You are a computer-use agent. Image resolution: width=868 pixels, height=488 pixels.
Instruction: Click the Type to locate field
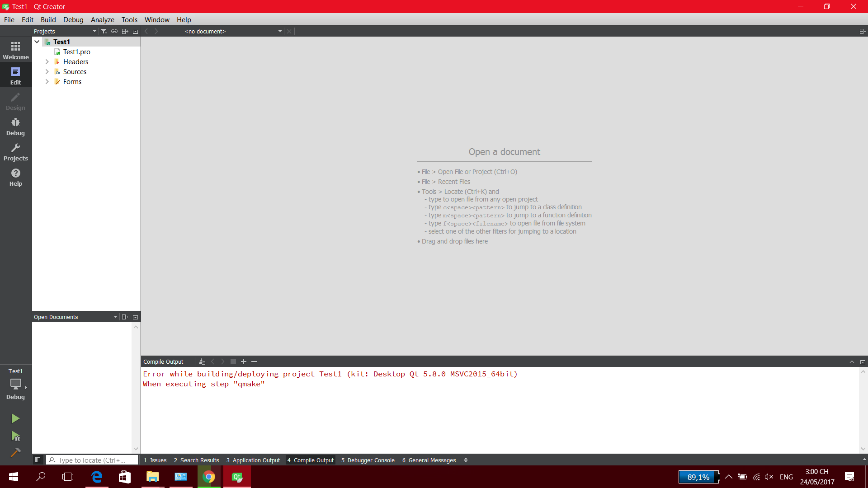click(93, 460)
